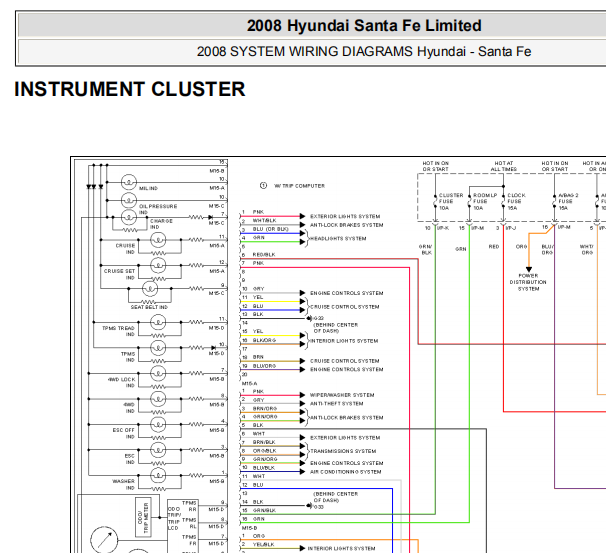Click the BRN/BLK wire label
Viewport: 606px width, 553px height.
point(264,442)
